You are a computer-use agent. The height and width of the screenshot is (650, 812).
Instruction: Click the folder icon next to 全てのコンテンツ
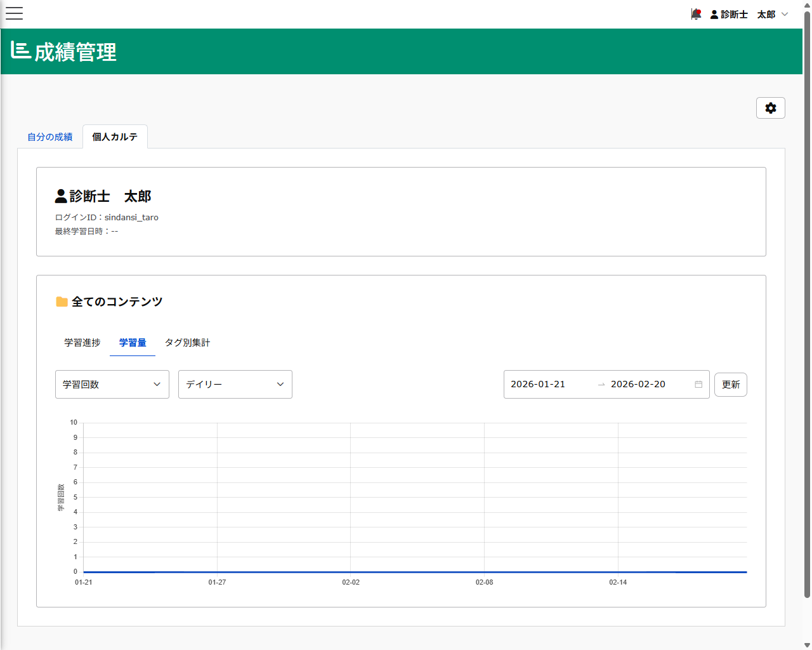click(x=62, y=302)
